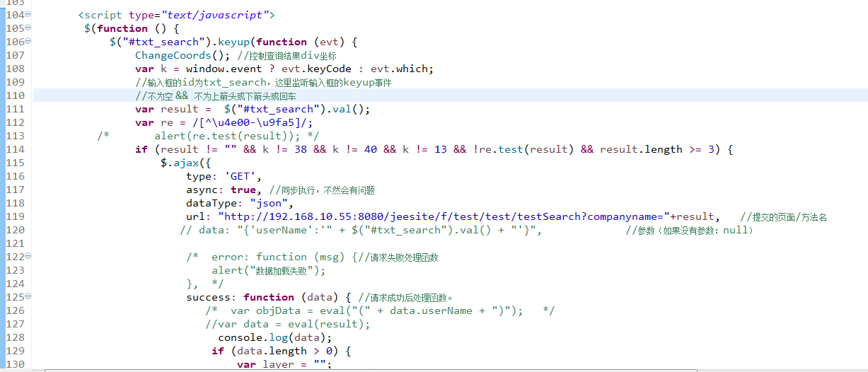The image size is (868, 372).
Task: Click line number 119 in the gutter
Action: coord(14,216)
